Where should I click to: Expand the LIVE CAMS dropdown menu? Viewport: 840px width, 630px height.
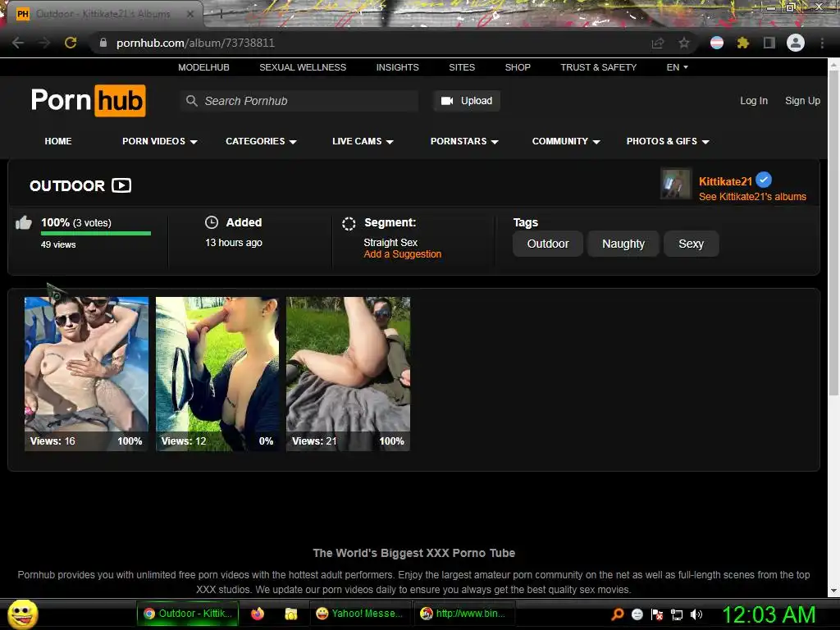pyautogui.click(x=363, y=141)
